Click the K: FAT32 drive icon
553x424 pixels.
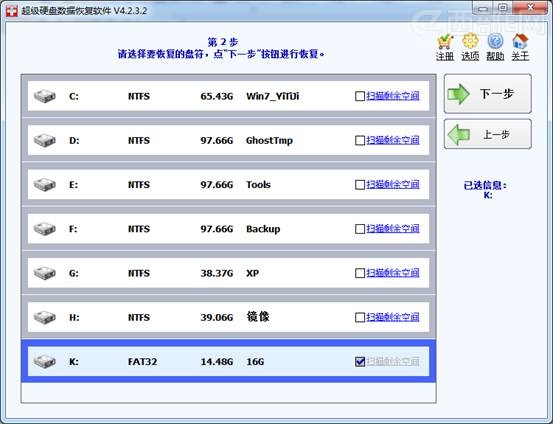click(45, 362)
